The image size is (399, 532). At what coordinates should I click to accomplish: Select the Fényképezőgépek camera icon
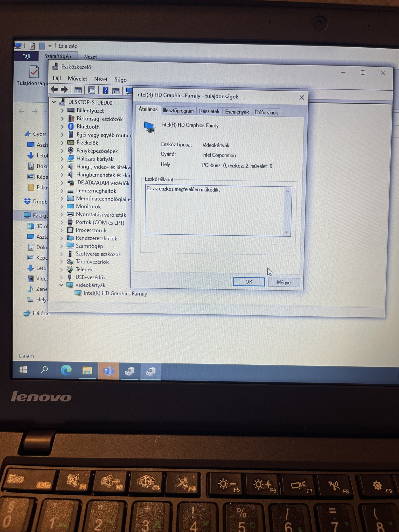pyautogui.click(x=71, y=150)
